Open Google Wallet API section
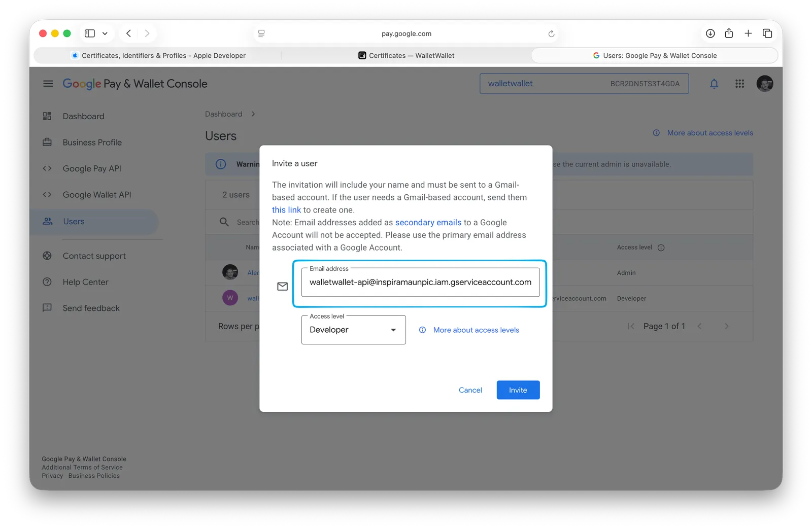Screen dimensions: 812x529 [97, 195]
